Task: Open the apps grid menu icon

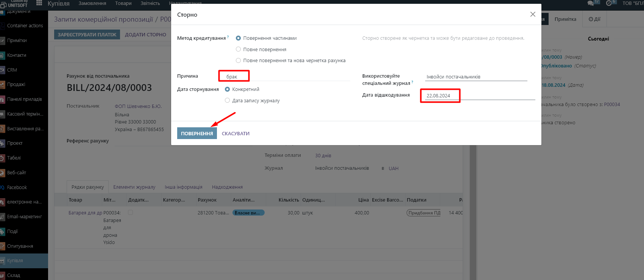Action: click(39, 3)
